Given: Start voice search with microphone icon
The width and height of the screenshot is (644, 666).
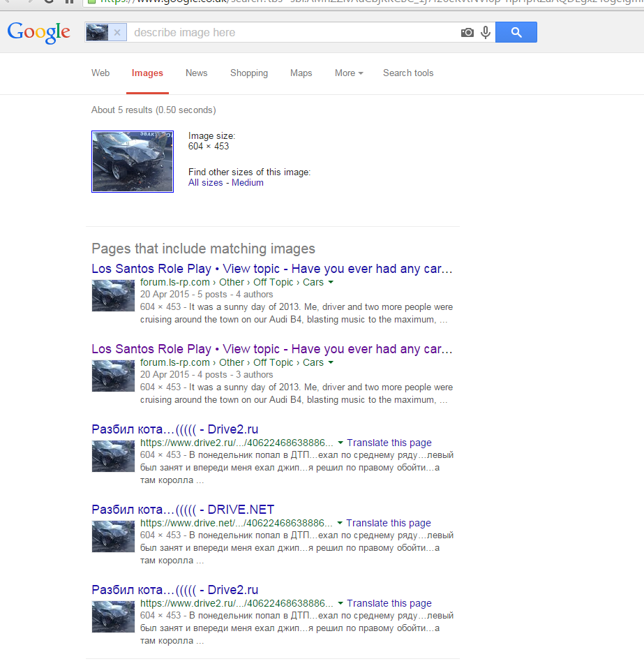Looking at the screenshot, I should click(x=486, y=32).
